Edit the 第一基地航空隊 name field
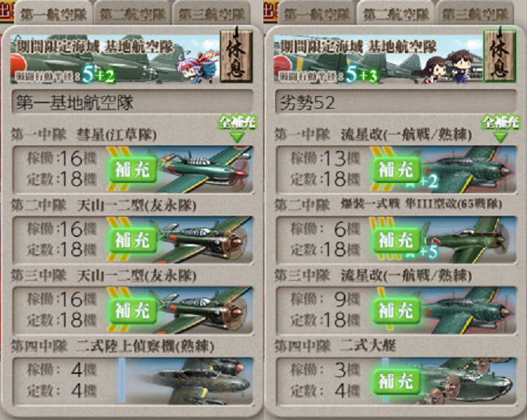 click(x=132, y=102)
